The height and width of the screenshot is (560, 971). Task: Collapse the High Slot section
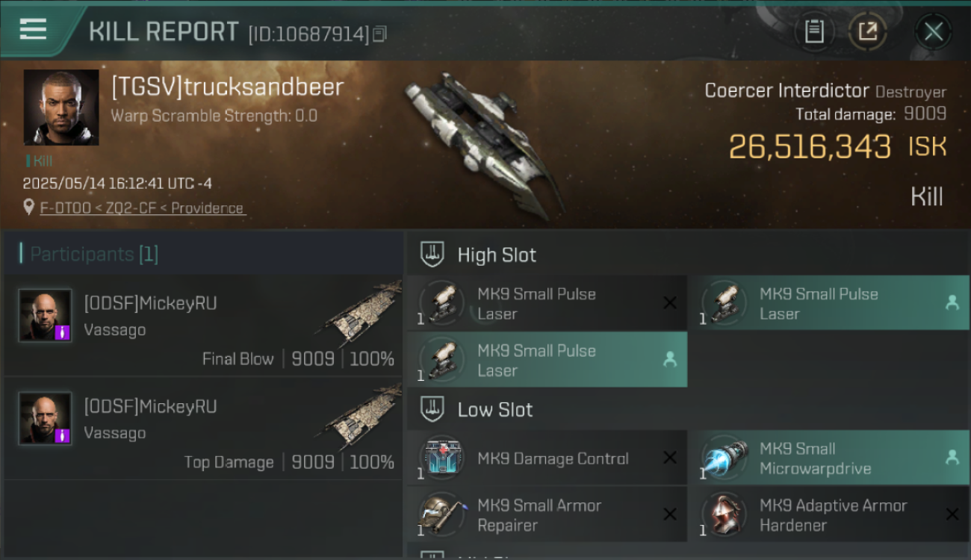432,255
